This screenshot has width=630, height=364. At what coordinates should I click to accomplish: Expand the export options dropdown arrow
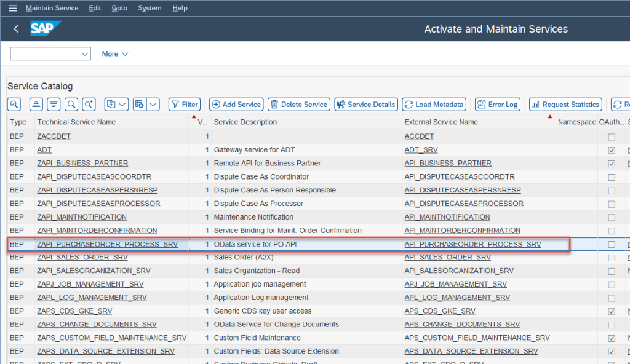pos(122,105)
